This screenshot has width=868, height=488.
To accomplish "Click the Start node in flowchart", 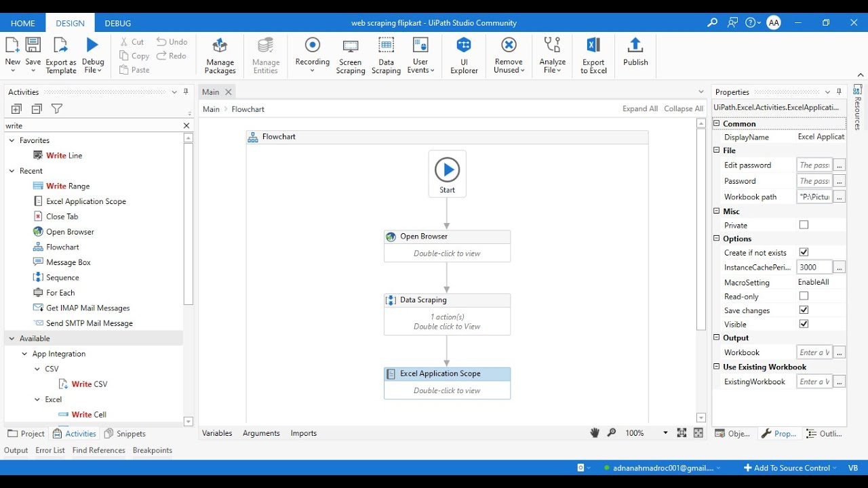I will coord(447,174).
